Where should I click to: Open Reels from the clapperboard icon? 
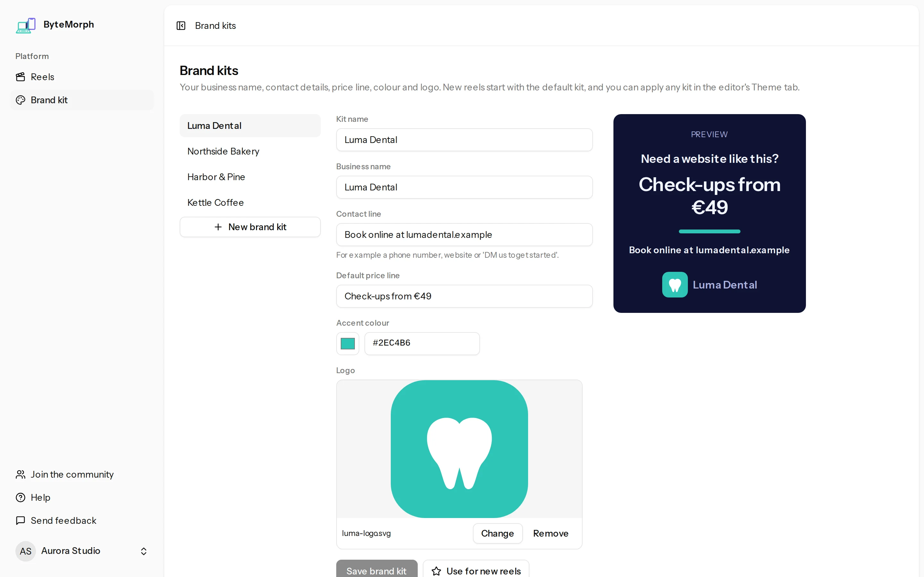[21, 77]
